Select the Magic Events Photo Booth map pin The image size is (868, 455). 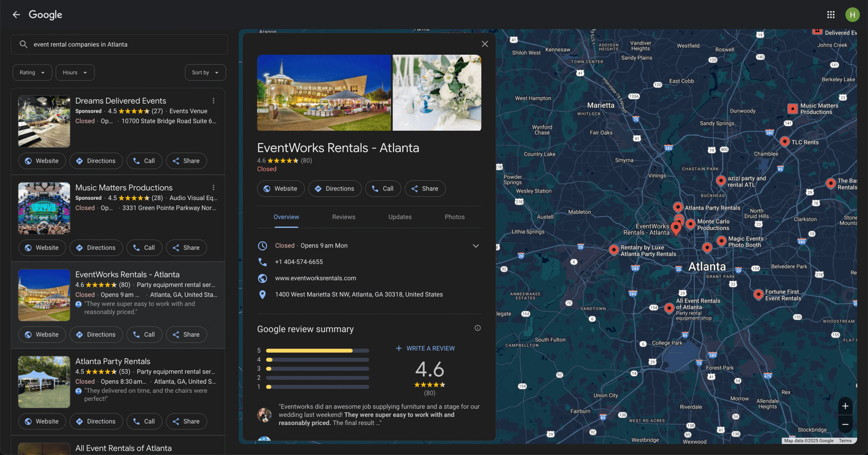(722, 241)
